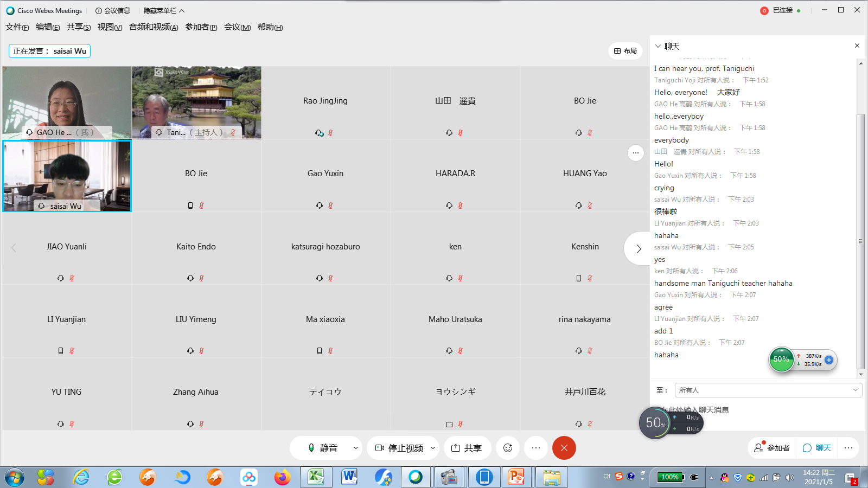Viewport: 868px width, 488px height.
Task: Toggle the Chat panel button
Action: pos(817,448)
